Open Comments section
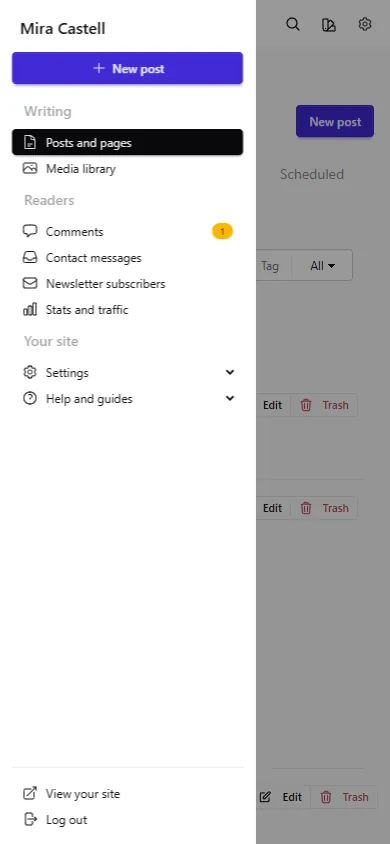 [x=127, y=232]
